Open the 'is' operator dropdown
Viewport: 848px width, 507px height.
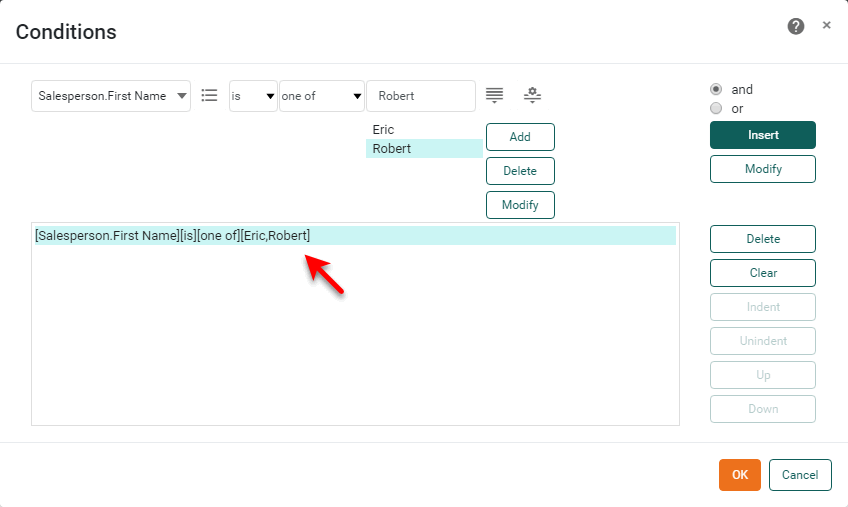[x=253, y=96]
